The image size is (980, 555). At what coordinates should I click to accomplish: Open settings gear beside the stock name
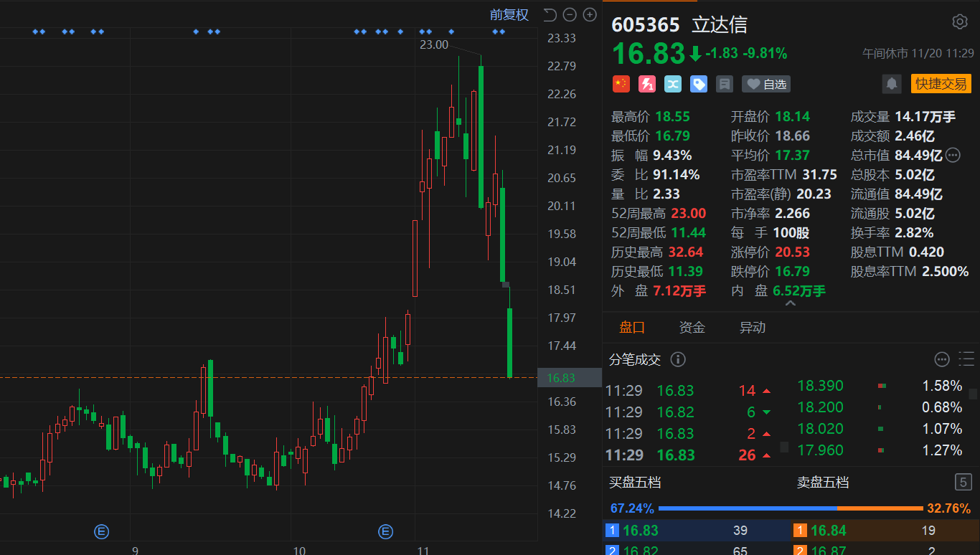[x=959, y=22]
